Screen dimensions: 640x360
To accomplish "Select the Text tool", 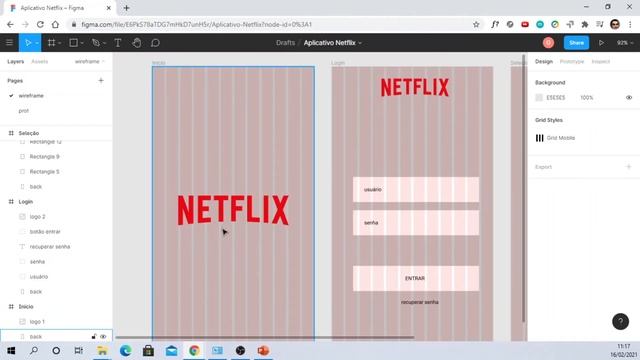I will tap(118, 42).
